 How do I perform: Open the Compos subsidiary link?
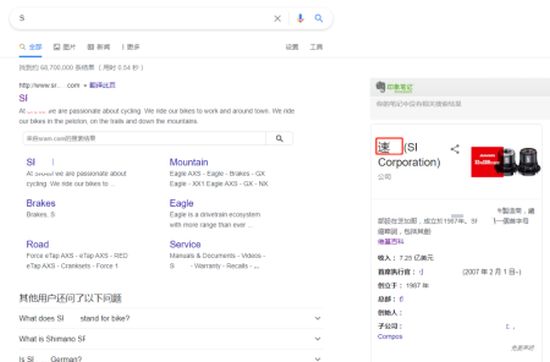[x=390, y=336]
